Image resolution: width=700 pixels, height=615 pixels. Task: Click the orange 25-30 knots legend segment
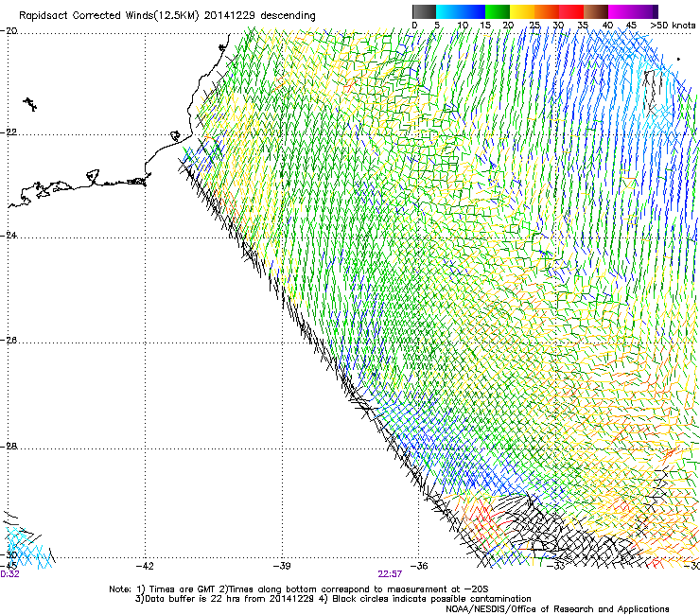pos(547,11)
